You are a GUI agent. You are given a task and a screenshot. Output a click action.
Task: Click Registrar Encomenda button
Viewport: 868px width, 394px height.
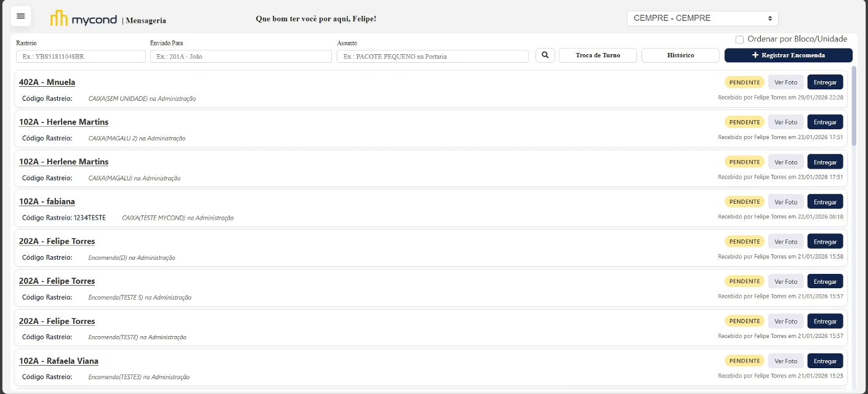pyautogui.click(x=788, y=55)
